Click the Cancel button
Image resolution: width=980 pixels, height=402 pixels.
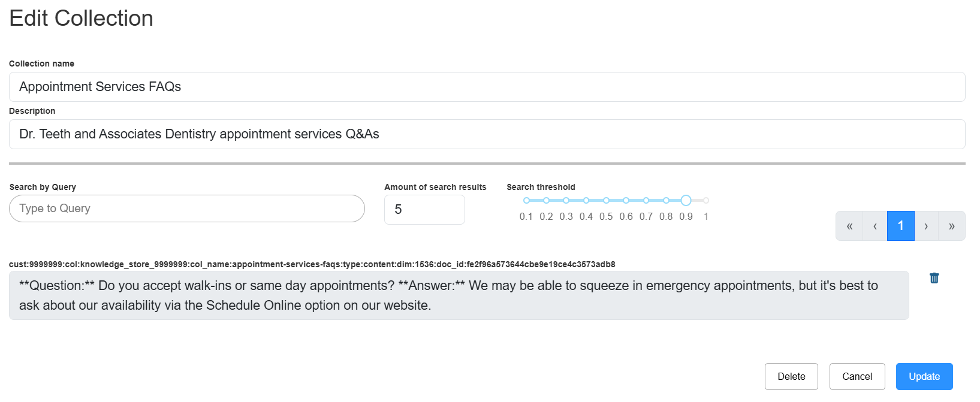coord(857,376)
